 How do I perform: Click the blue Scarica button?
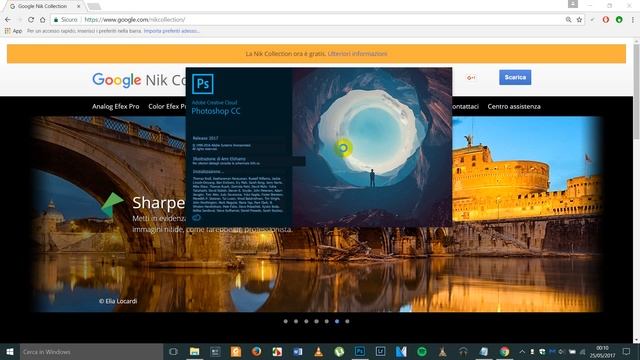515,77
